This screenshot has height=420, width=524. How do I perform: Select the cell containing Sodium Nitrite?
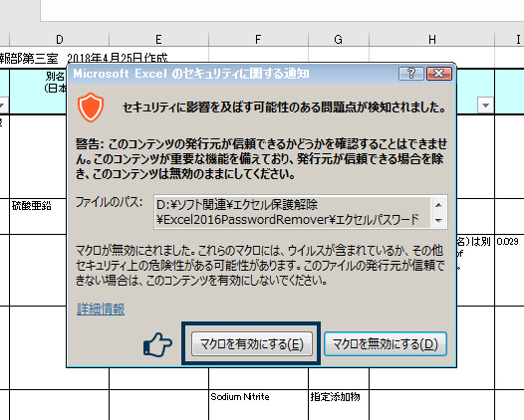(x=258, y=405)
